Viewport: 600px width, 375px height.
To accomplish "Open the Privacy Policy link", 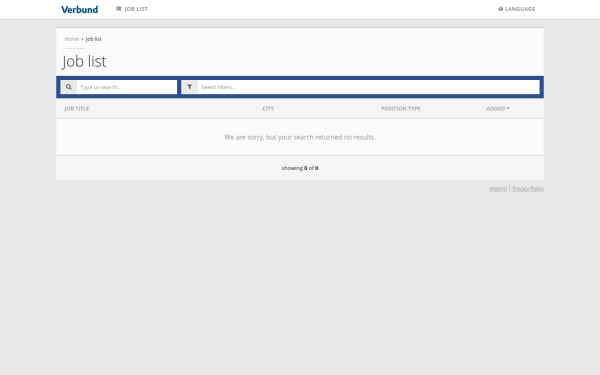I will (x=528, y=188).
